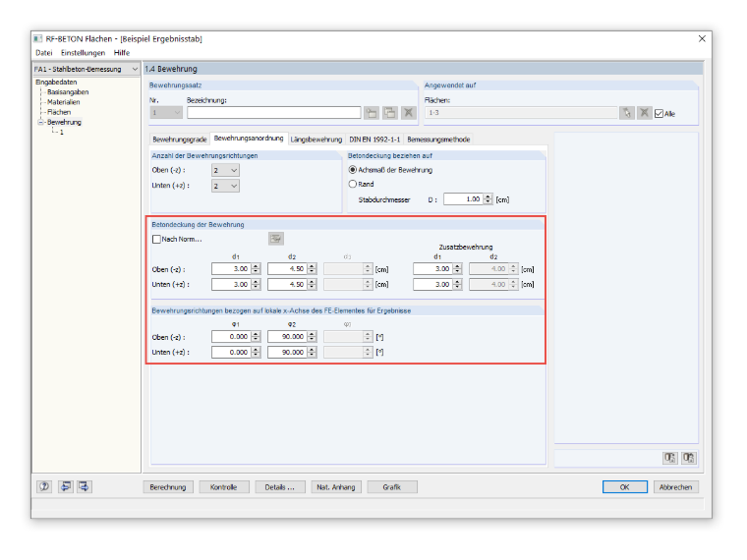Viewport: 747px width, 560px height.
Task: Click the Kontrolle button
Action: coord(223,487)
